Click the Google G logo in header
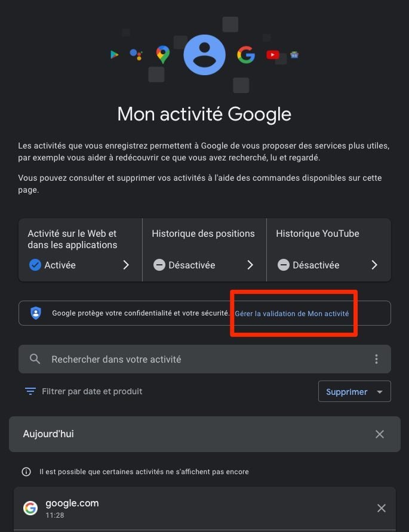This screenshot has height=532, width=409. (246, 55)
